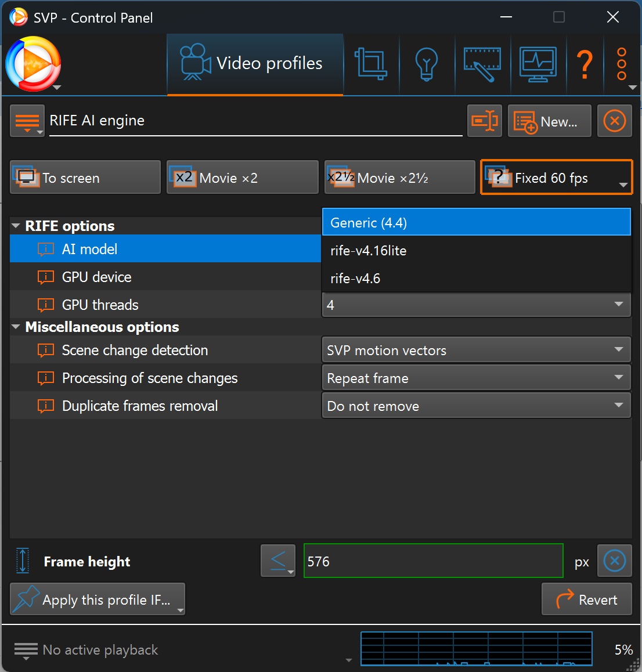Switch to the Video profiles tab
This screenshot has width=642, height=672.
[255, 64]
